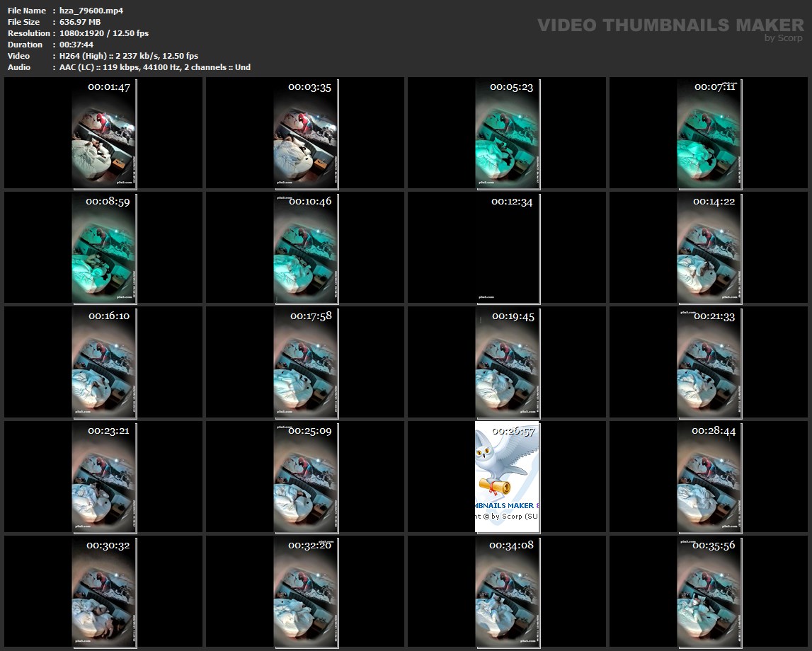
Task: Click the "by Scorp" credit text
Action: point(784,38)
